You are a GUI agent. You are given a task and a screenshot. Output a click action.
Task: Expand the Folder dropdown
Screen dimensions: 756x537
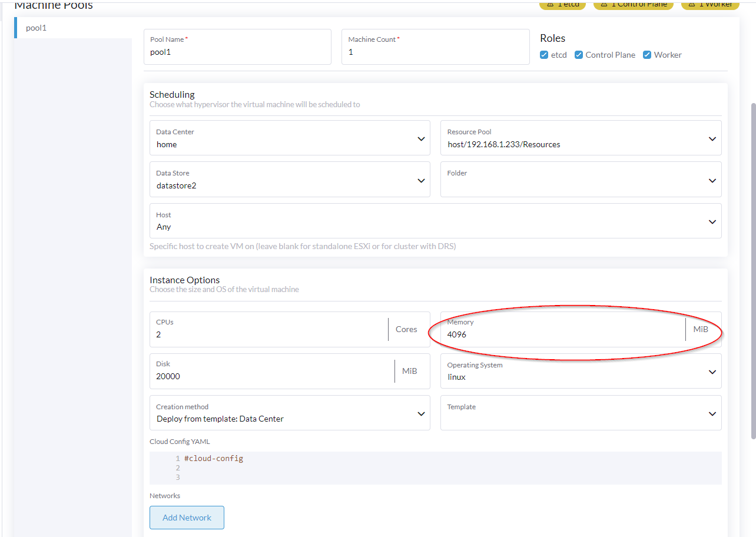[x=712, y=179]
